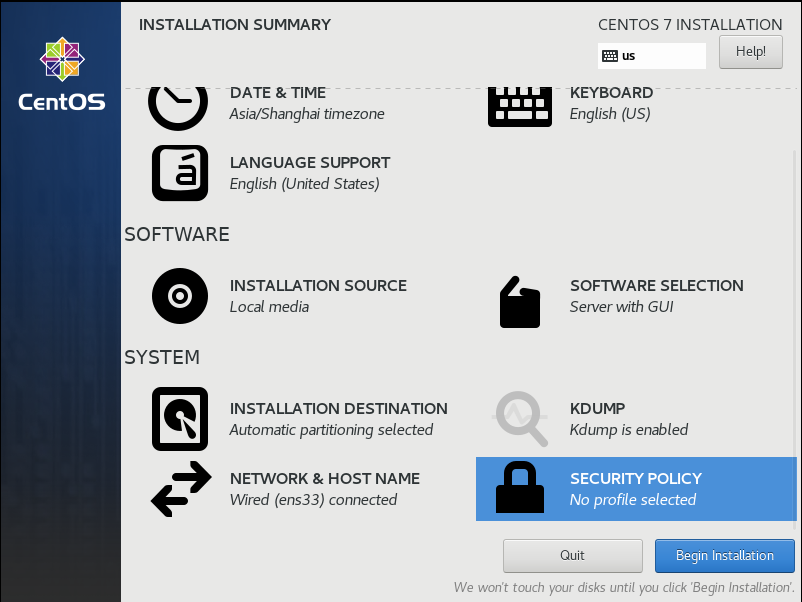The height and width of the screenshot is (602, 802).
Task: Click 'No profile selected' text
Action: [633, 500]
